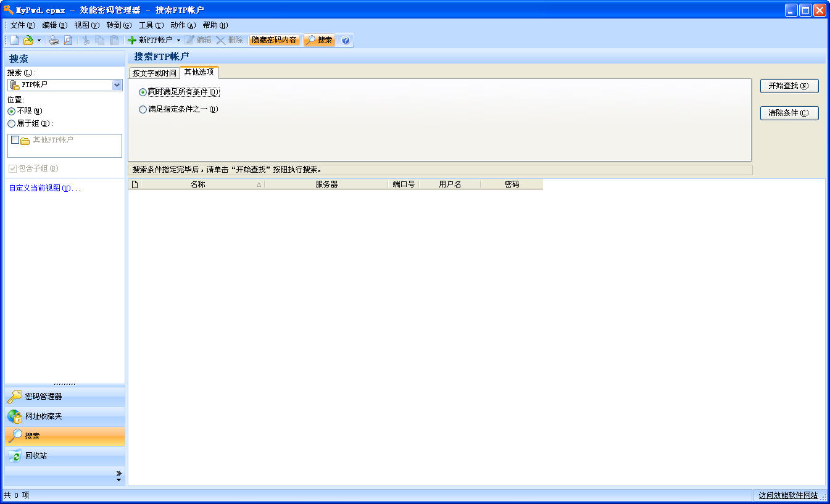The image size is (830, 504).
Task: Click the key application icon in title bar
Action: point(9,10)
